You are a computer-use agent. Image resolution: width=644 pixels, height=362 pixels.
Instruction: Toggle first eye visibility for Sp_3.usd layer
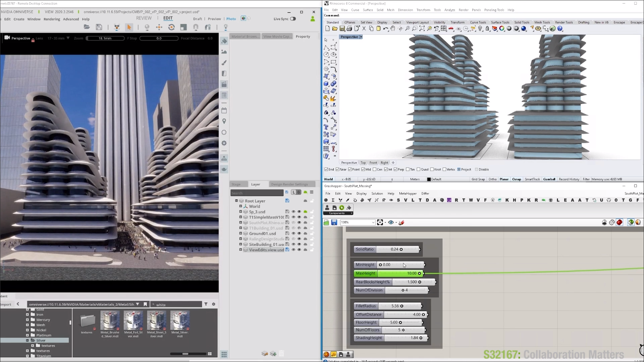click(293, 212)
